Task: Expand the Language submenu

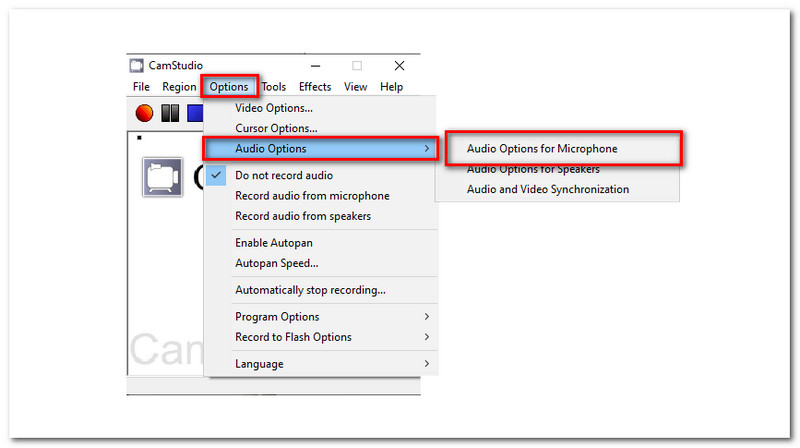Action: (320, 364)
